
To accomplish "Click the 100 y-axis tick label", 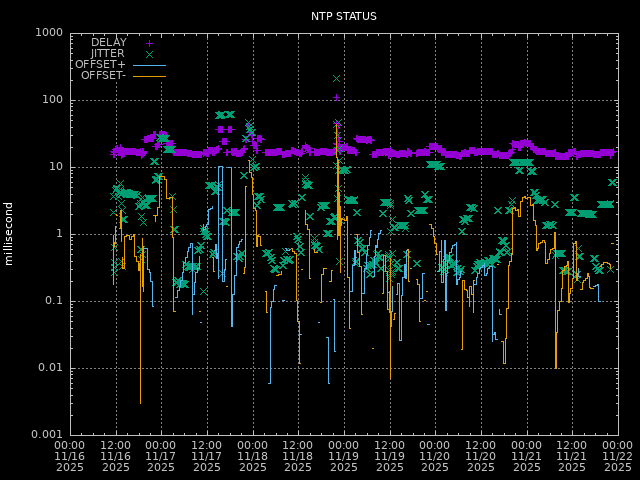I will click(x=53, y=100).
